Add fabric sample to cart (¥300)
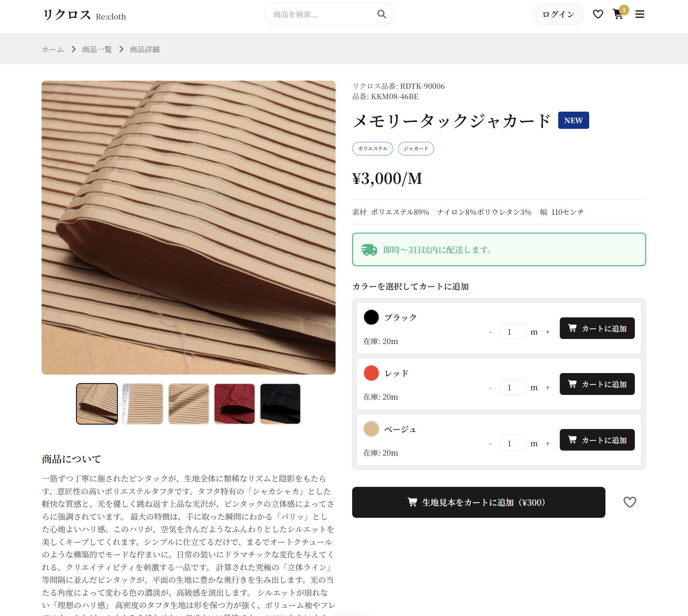Viewport: 688px width, 616px height. click(478, 502)
